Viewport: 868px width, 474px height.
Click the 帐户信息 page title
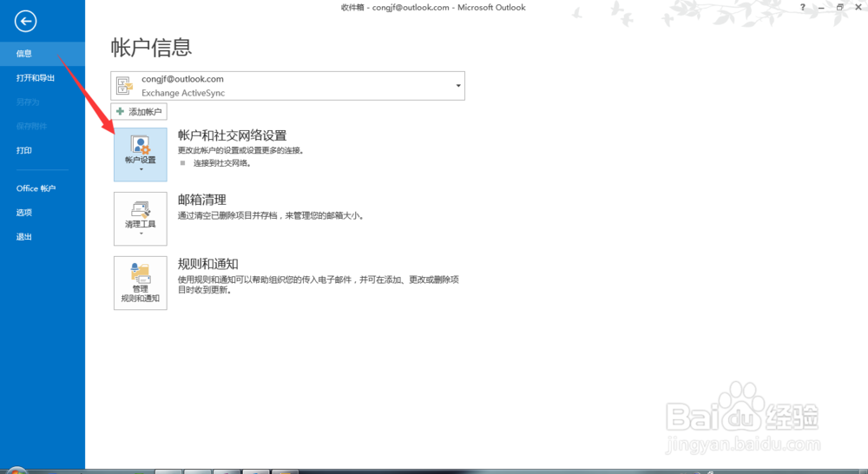151,48
